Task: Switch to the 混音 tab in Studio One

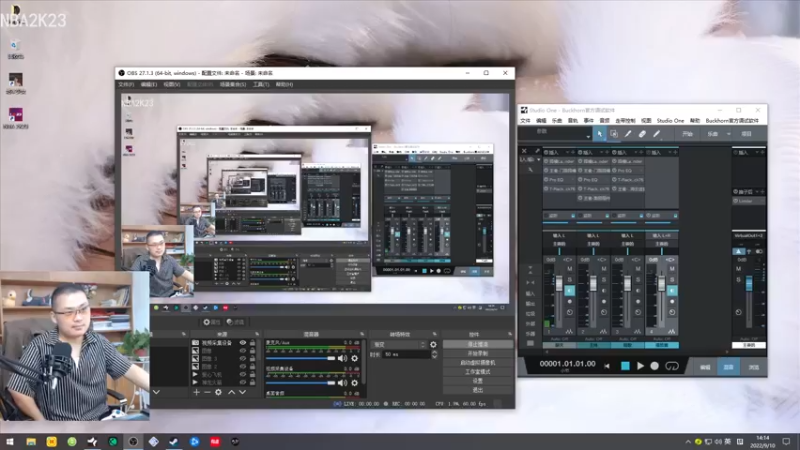Action: point(728,367)
